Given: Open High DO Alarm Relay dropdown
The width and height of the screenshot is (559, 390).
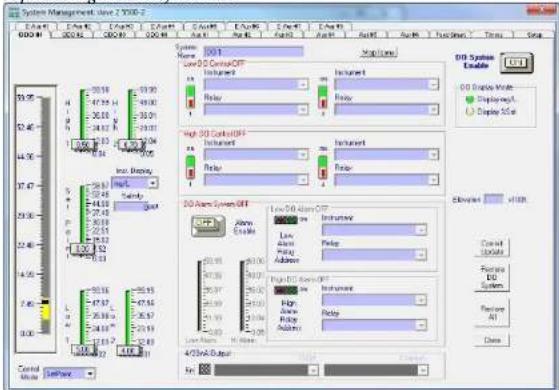Looking at the screenshot, I should (421, 325).
